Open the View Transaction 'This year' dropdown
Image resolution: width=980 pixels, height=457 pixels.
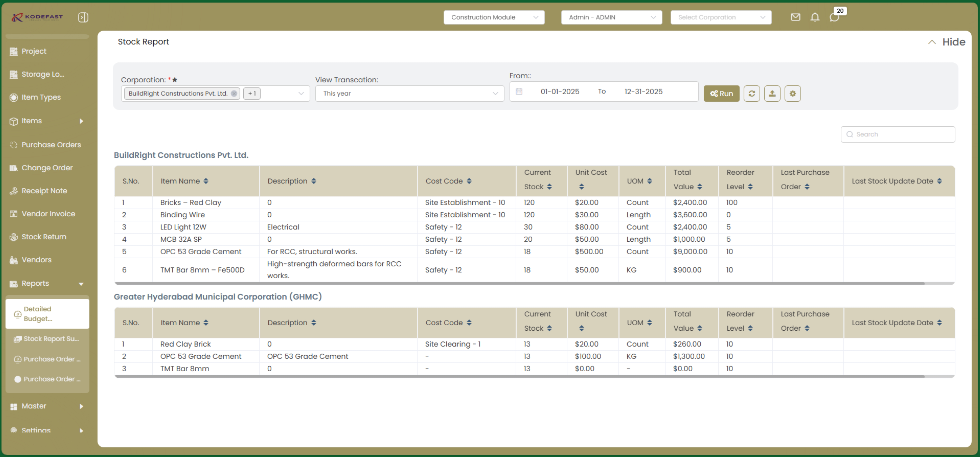point(409,94)
